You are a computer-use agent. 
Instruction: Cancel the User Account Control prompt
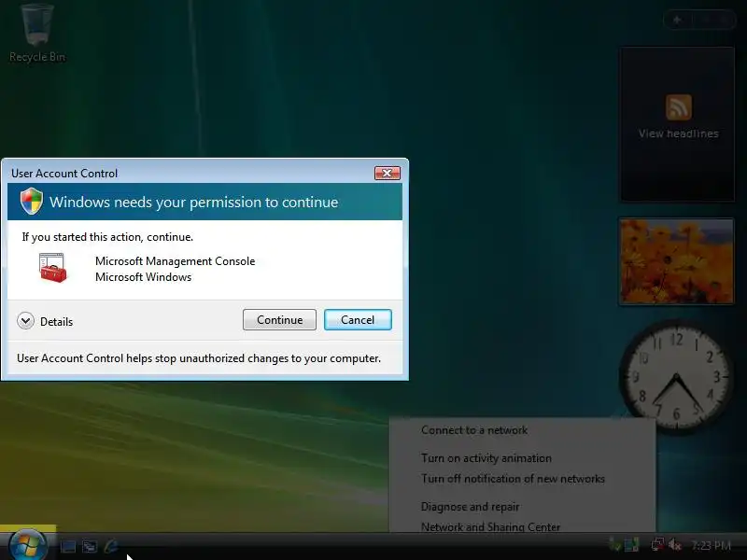point(358,319)
